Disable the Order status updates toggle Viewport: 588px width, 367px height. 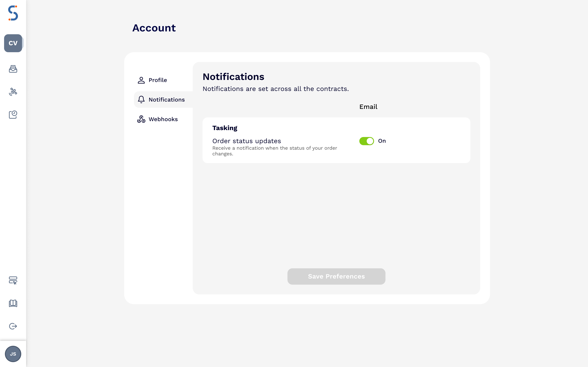coord(367,141)
